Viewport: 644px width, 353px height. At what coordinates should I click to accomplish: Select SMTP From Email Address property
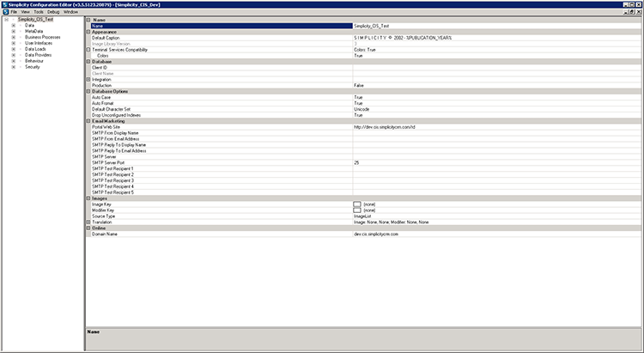click(222, 139)
